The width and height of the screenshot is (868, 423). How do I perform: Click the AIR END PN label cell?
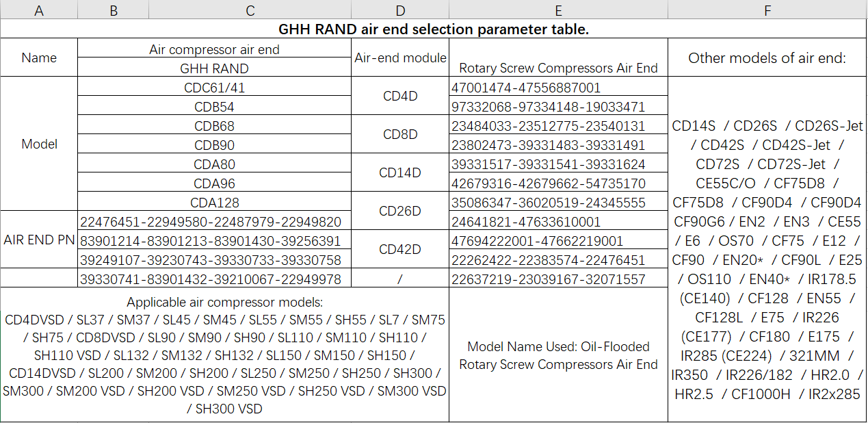point(39,241)
